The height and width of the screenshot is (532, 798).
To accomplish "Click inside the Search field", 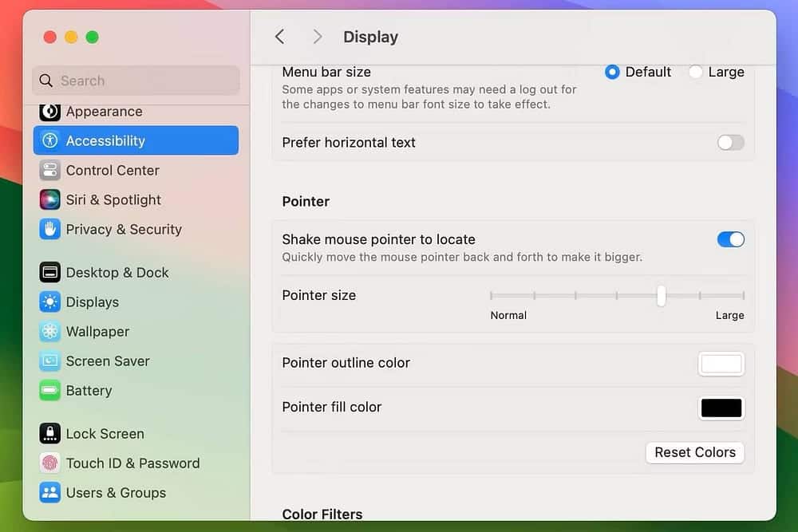I will (x=135, y=81).
